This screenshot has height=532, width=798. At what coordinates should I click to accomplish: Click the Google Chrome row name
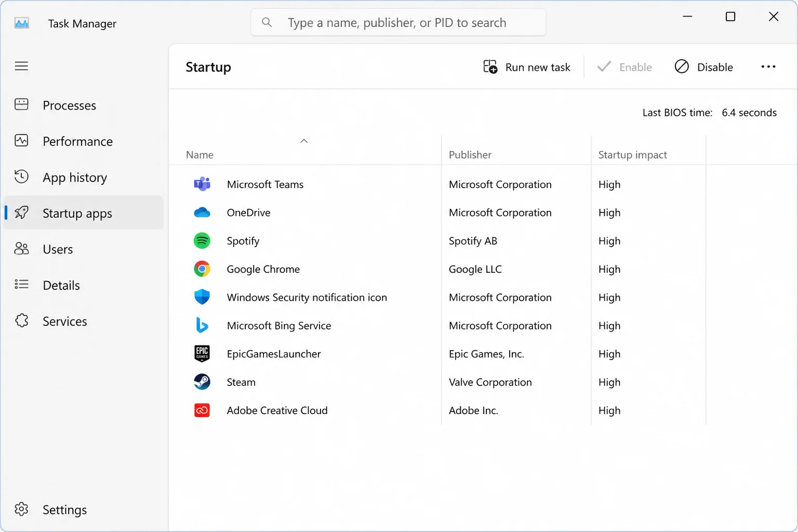(x=263, y=269)
